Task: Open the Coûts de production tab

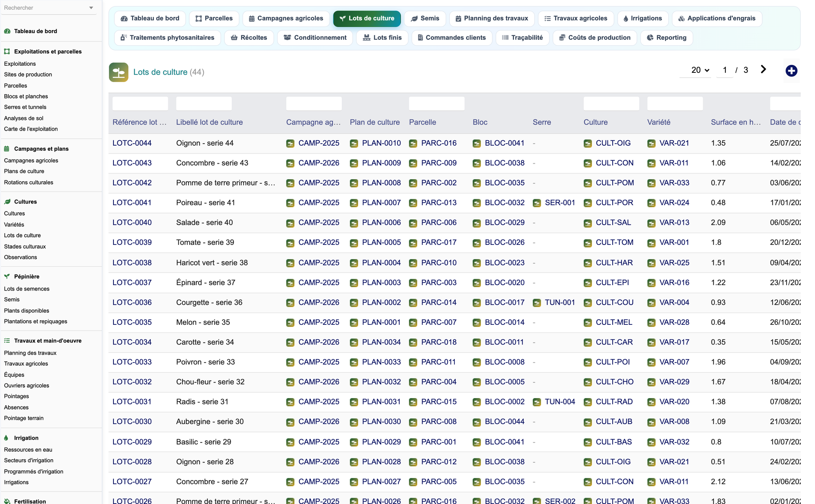Action: (595, 38)
